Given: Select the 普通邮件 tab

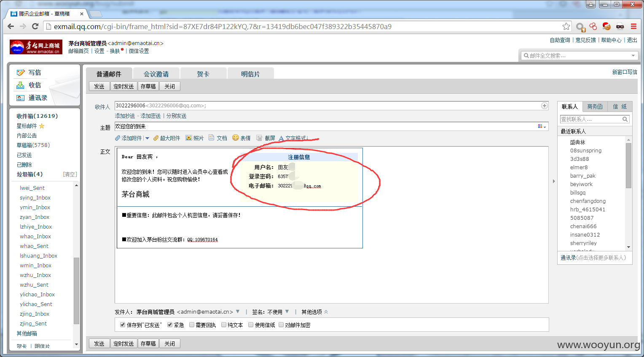Looking at the screenshot, I should click(x=109, y=74).
